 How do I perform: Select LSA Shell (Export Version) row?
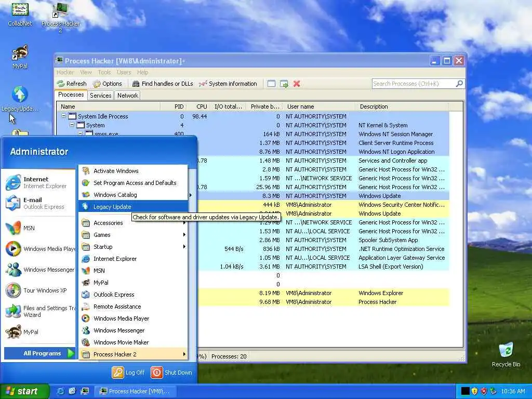pyautogui.click(x=323, y=267)
